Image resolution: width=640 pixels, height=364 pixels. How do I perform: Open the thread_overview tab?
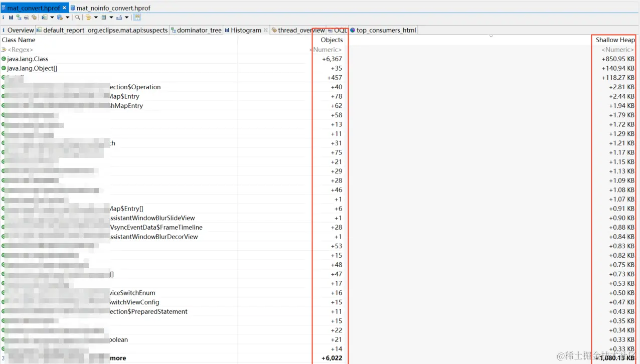coord(298,30)
